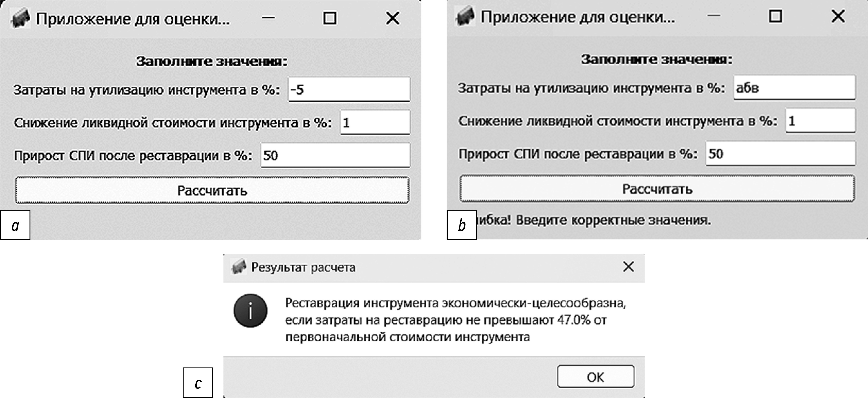Confirm the result dialog with OK
Screen dimensions: 868x401
pos(596,377)
